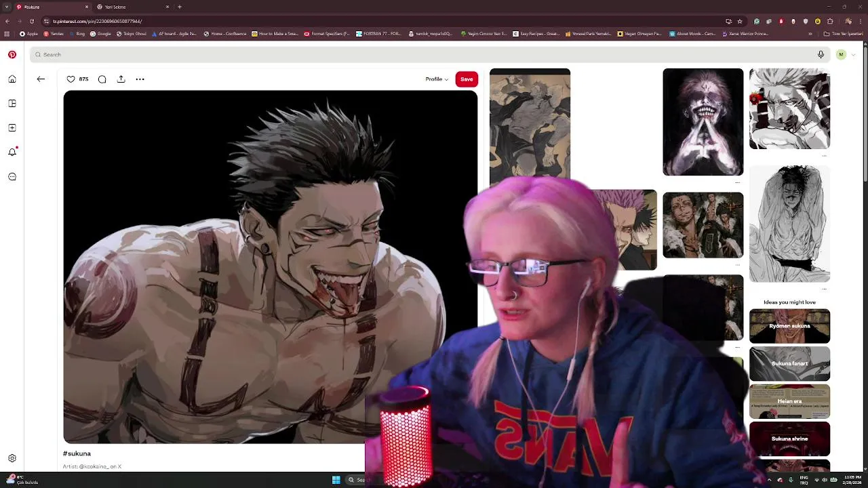
Task: Save the pin with the red Save button
Action: (467, 79)
